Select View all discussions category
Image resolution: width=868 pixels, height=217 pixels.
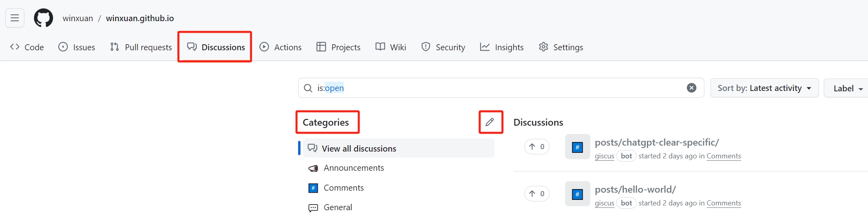click(359, 148)
